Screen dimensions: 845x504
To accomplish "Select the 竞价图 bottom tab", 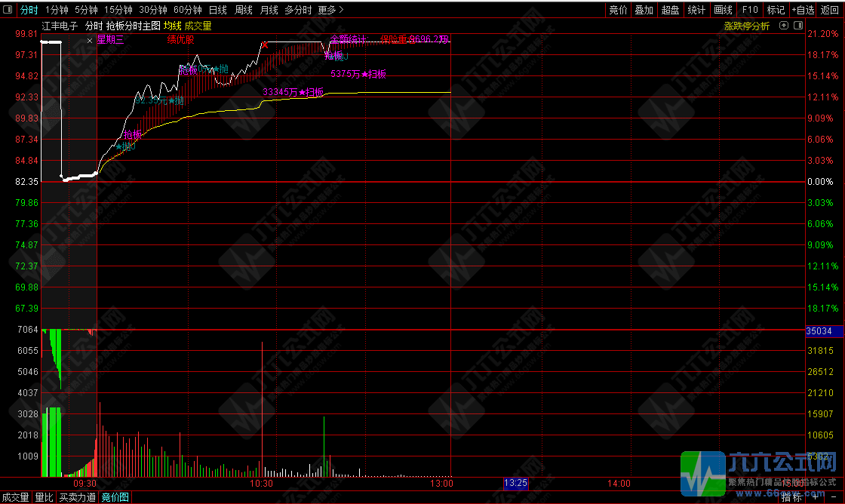I will click(x=115, y=497).
